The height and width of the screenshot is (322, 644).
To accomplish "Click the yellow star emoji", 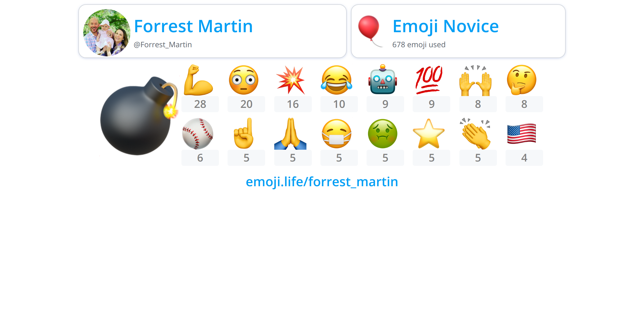I will tap(429, 134).
